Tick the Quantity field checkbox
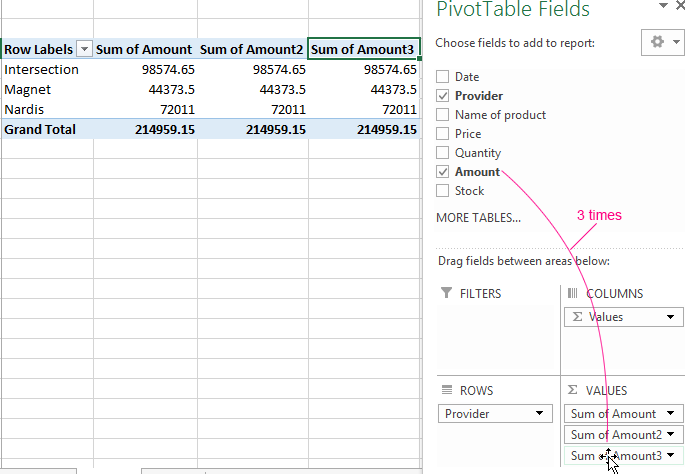 pos(443,153)
